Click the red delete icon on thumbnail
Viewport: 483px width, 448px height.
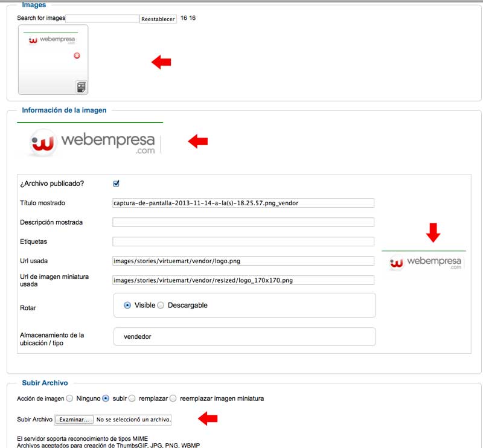click(x=77, y=56)
